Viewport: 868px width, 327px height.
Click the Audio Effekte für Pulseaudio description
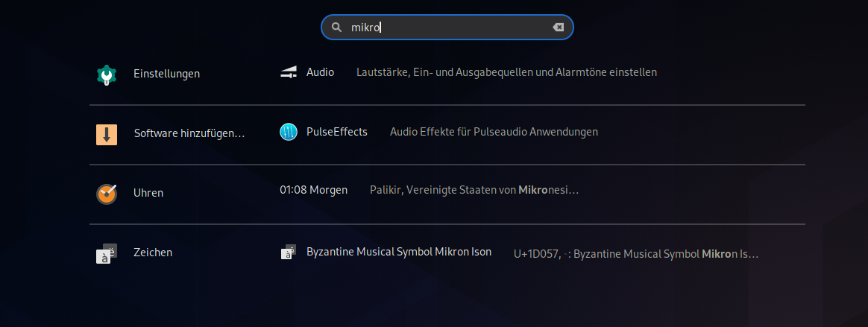494,132
